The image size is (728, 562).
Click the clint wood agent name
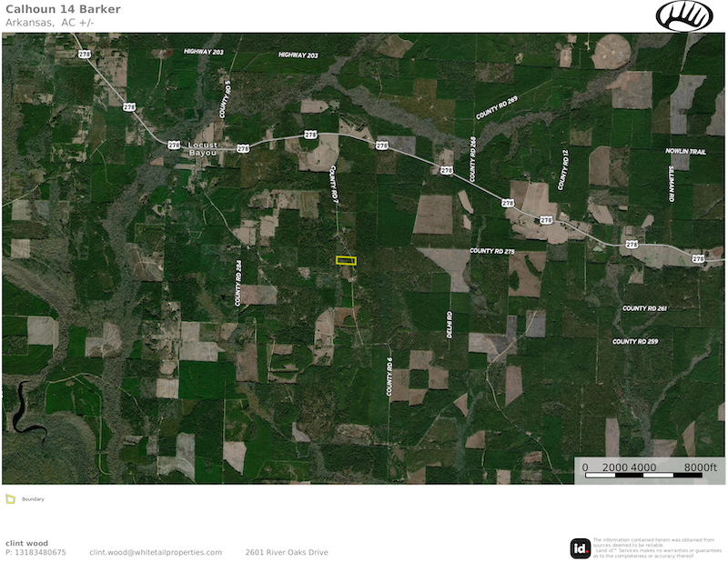(x=27, y=543)
